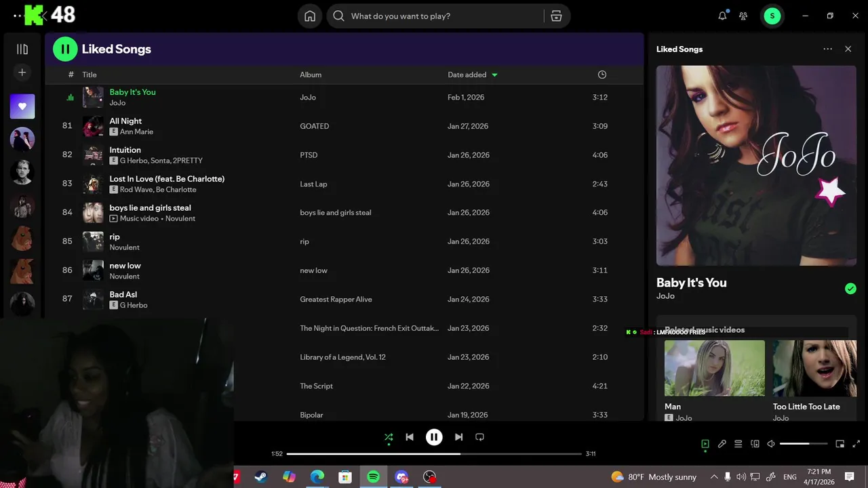The width and height of the screenshot is (868, 488).
Task: Open the profile avatar menu 'S'
Action: pyautogui.click(x=772, y=16)
